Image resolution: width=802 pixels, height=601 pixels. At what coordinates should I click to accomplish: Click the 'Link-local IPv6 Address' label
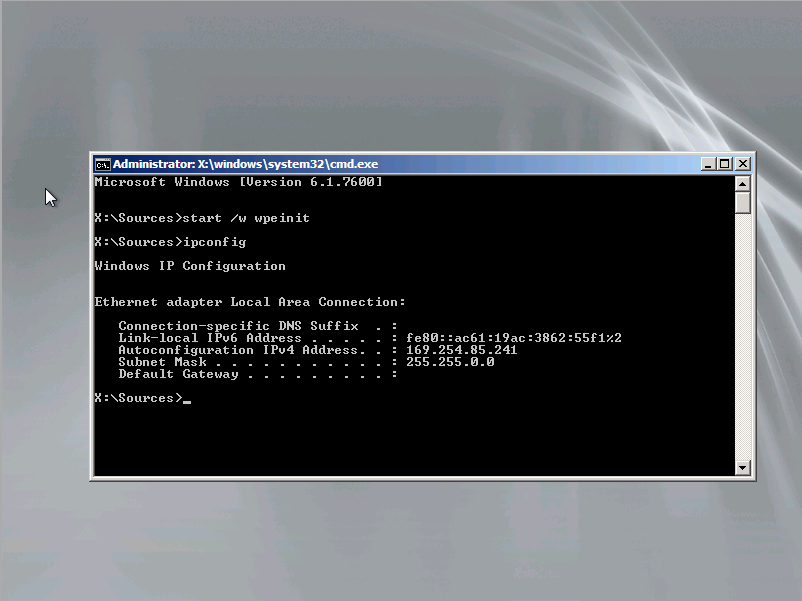pos(210,338)
